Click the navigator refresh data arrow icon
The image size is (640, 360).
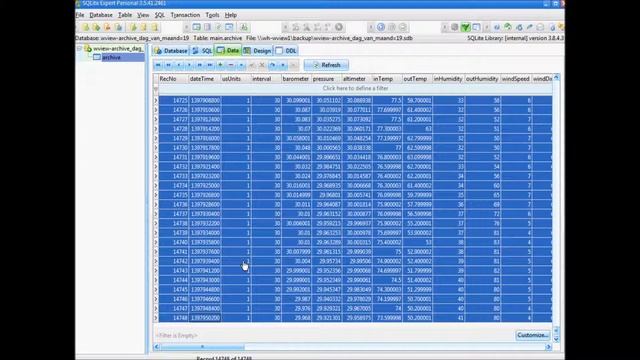(x=272, y=65)
